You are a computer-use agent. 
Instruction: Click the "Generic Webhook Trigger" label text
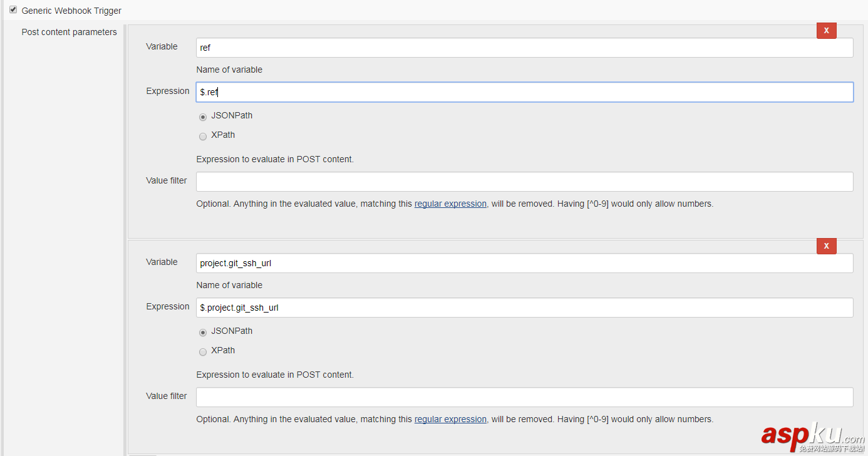71,11
